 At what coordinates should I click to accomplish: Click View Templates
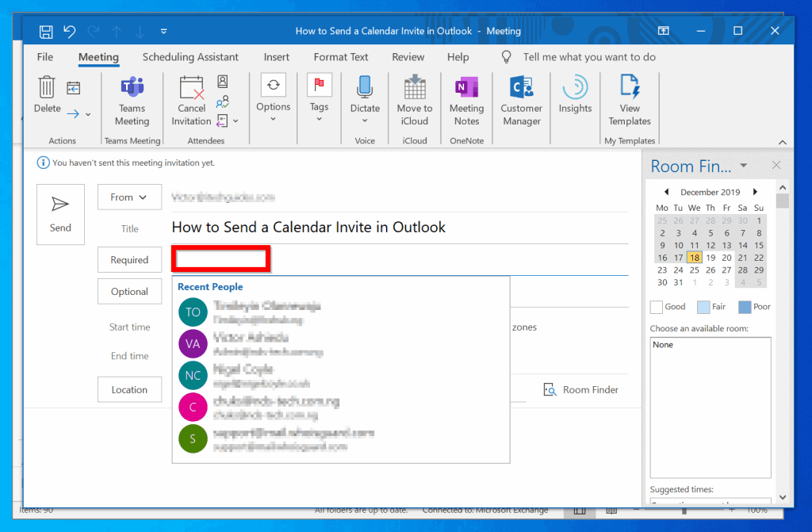(629, 101)
